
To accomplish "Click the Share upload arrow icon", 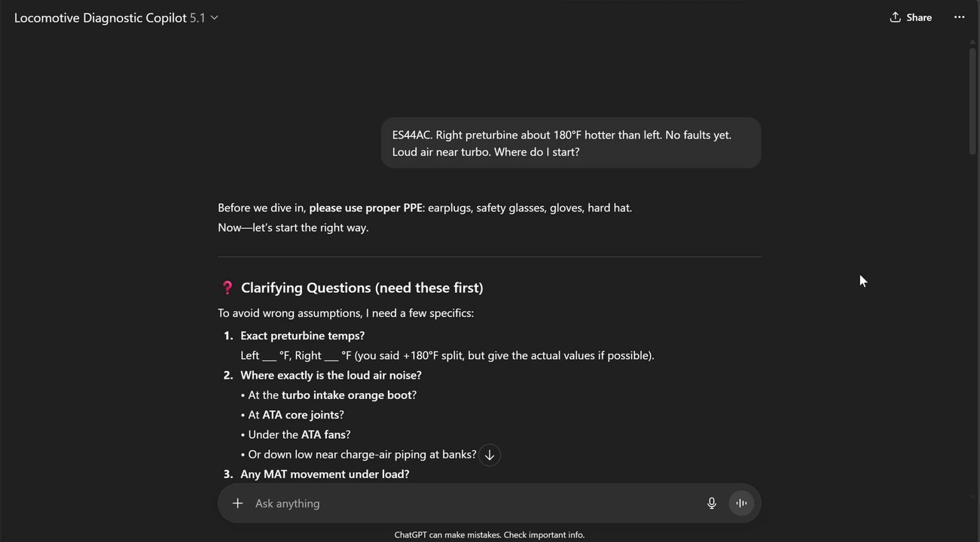I will click(x=895, y=17).
